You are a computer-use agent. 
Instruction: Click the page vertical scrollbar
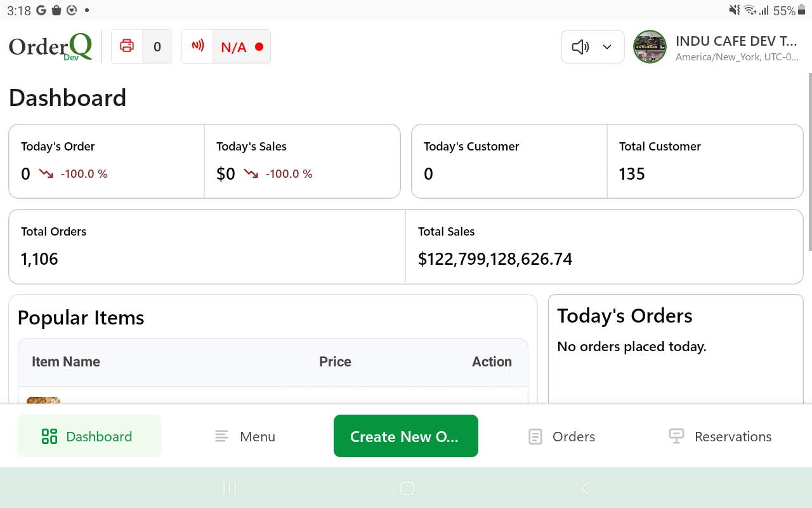pyautogui.click(x=809, y=162)
